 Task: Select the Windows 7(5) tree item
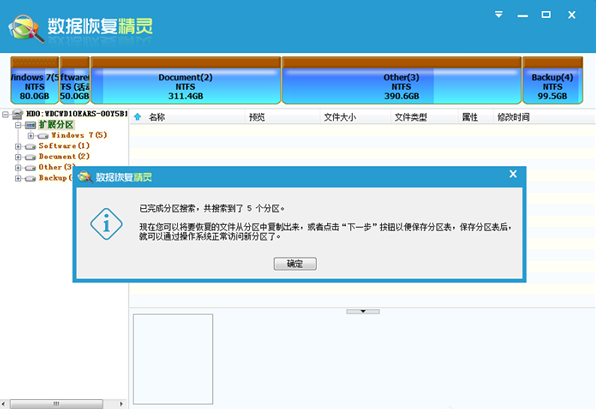coord(79,135)
